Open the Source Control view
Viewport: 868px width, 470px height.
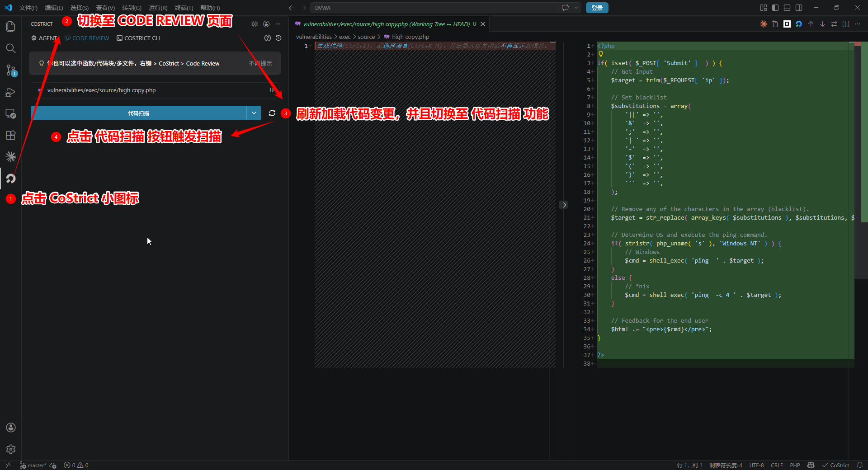[x=11, y=70]
